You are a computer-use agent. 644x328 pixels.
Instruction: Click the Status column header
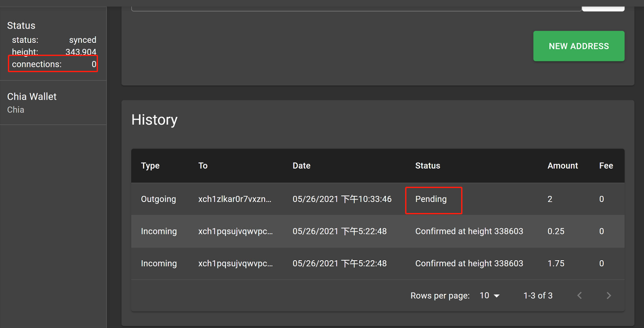click(427, 166)
